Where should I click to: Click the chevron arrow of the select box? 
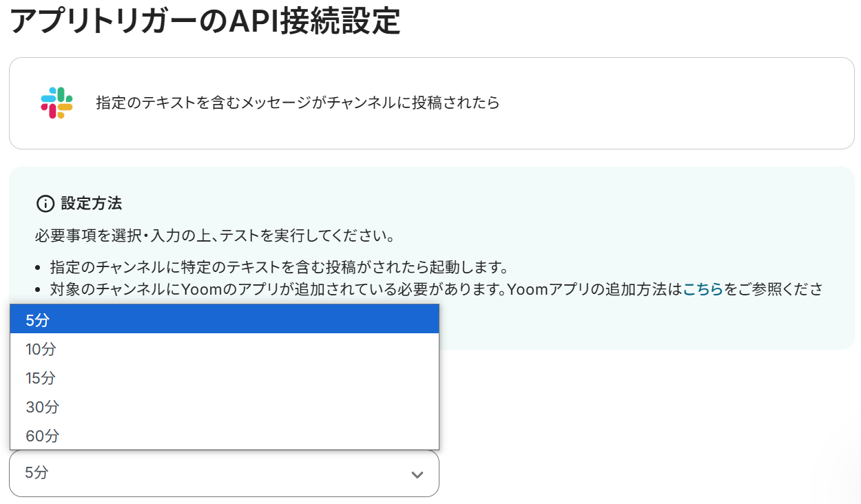click(x=417, y=474)
